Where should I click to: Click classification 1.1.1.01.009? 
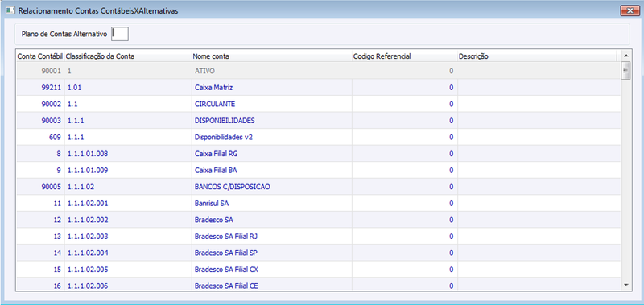[88, 170]
